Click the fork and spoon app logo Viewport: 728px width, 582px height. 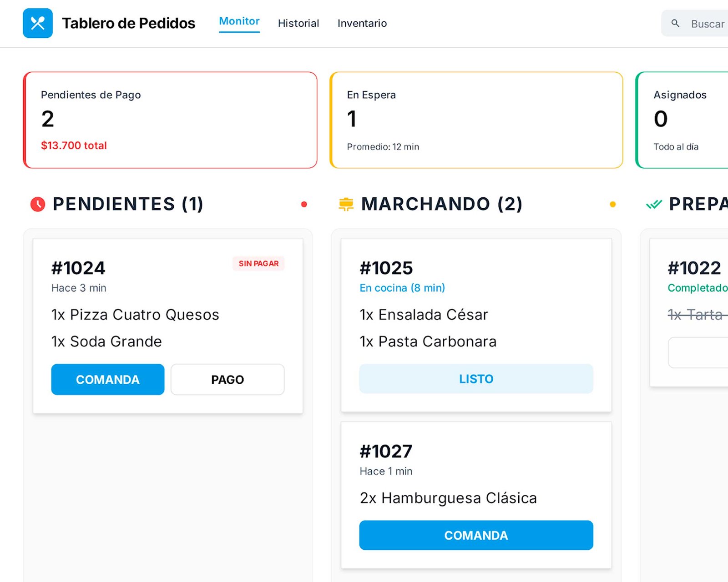38,23
